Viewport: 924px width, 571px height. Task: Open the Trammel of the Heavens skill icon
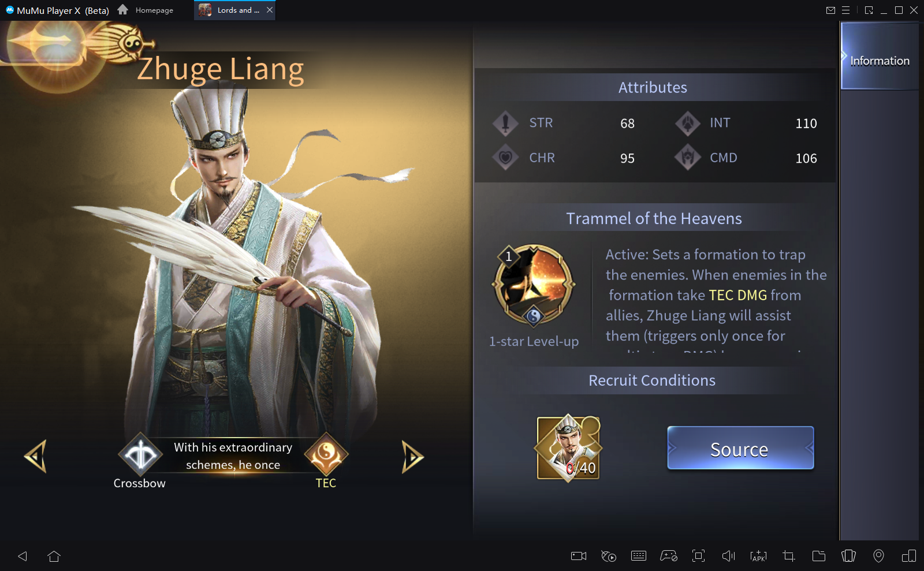point(534,285)
